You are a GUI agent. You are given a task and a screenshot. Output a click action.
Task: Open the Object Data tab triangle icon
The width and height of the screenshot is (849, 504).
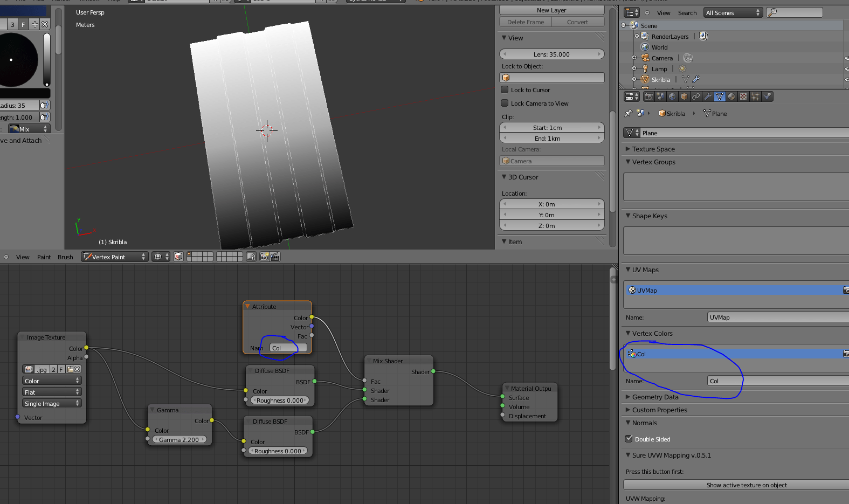click(x=720, y=96)
